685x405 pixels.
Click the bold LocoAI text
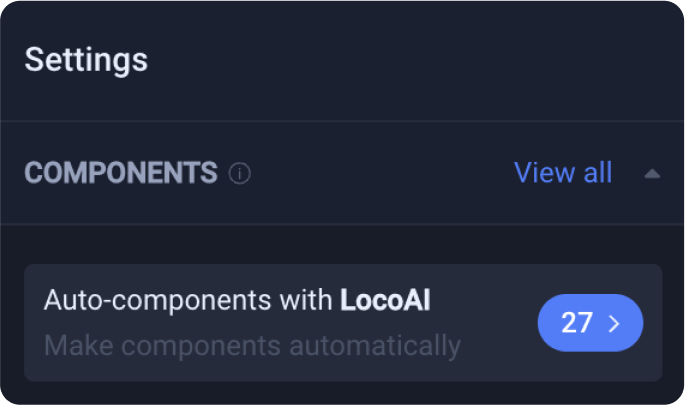[x=385, y=300]
